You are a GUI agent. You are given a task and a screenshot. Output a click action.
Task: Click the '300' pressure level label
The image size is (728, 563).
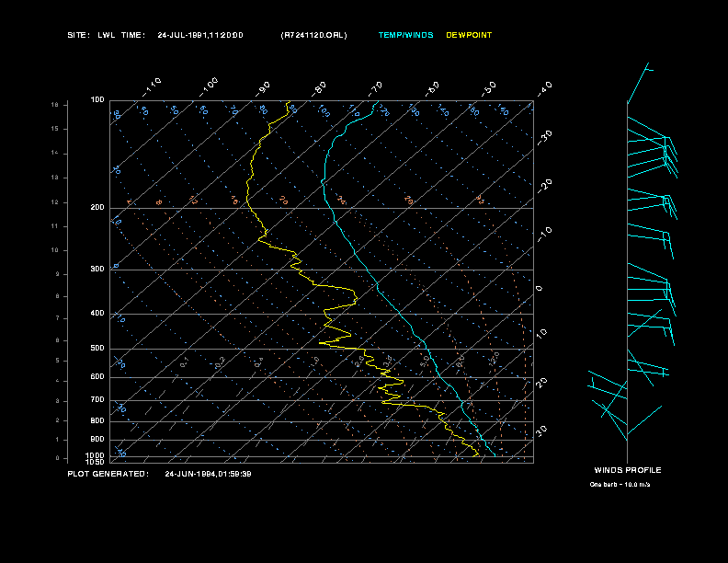tap(97, 270)
